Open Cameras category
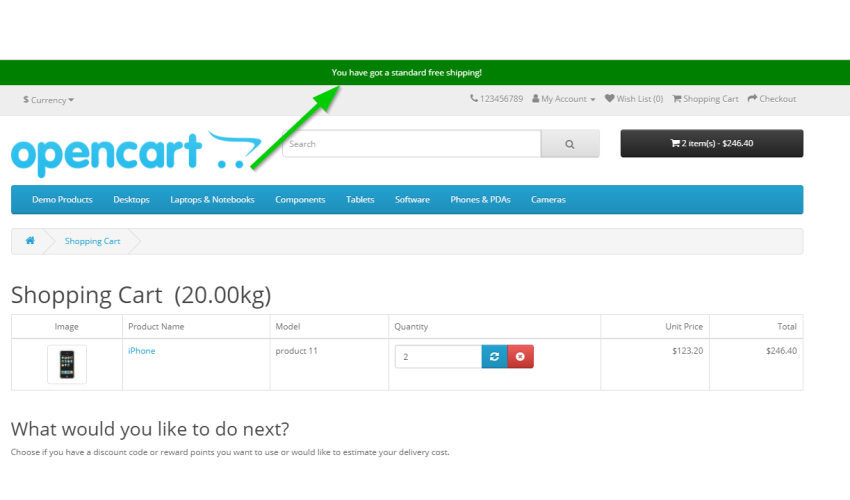 (x=549, y=200)
